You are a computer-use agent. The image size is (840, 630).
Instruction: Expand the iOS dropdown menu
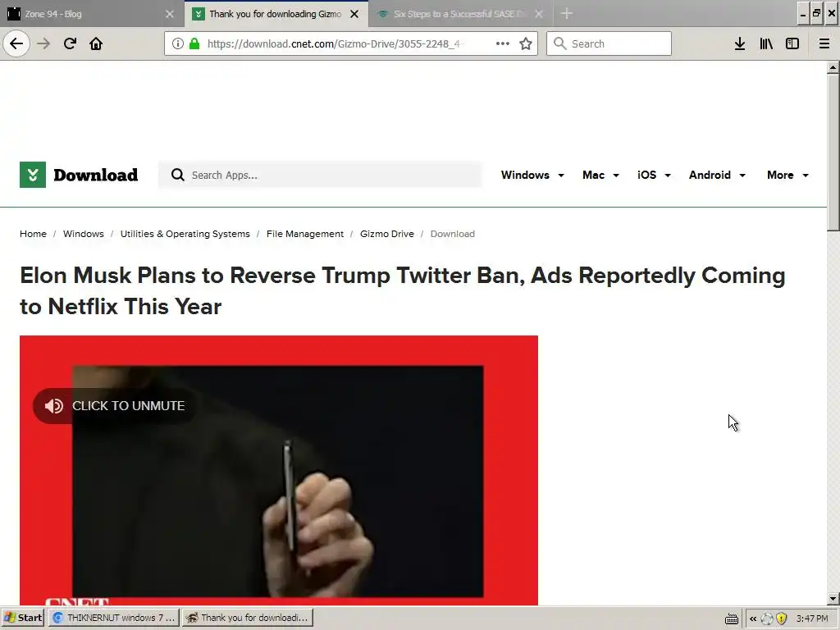[654, 175]
